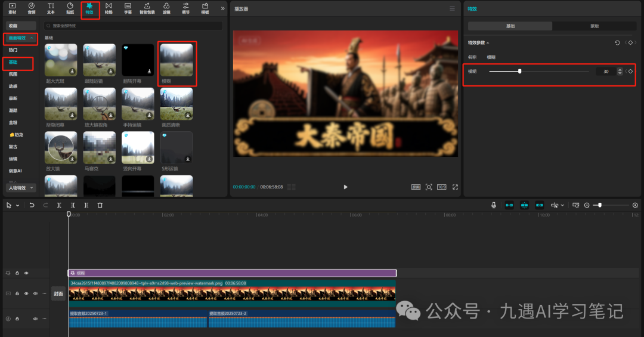
Task: Click the 封面 cover button
Action: coord(58,294)
